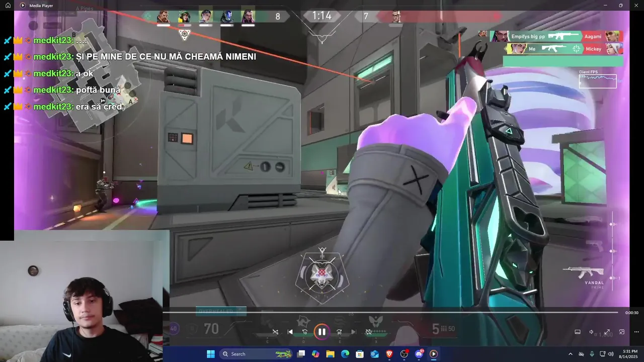This screenshot has height=362, width=644.
Task: Expand the hidden system tray icons
Action: coord(571,354)
